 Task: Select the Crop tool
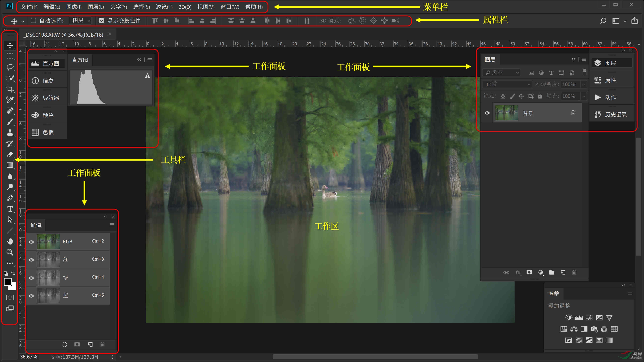[10, 89]
